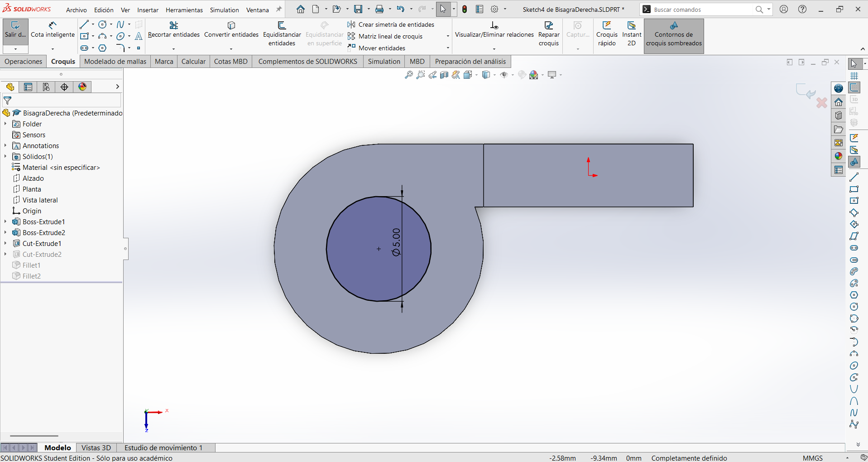Open SOLIDWORKS Resources home in task pane
This screenshot has width=868, height=462.
(839, 102)
